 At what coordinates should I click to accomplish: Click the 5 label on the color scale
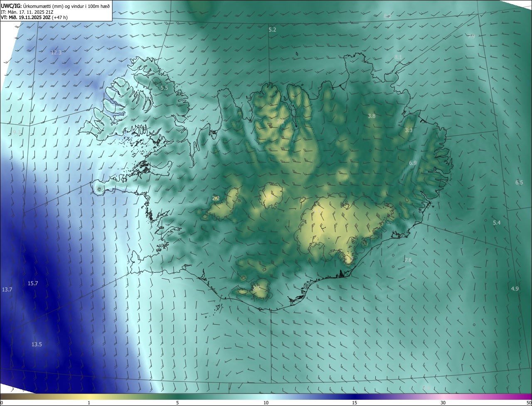(x=177, y=403)
